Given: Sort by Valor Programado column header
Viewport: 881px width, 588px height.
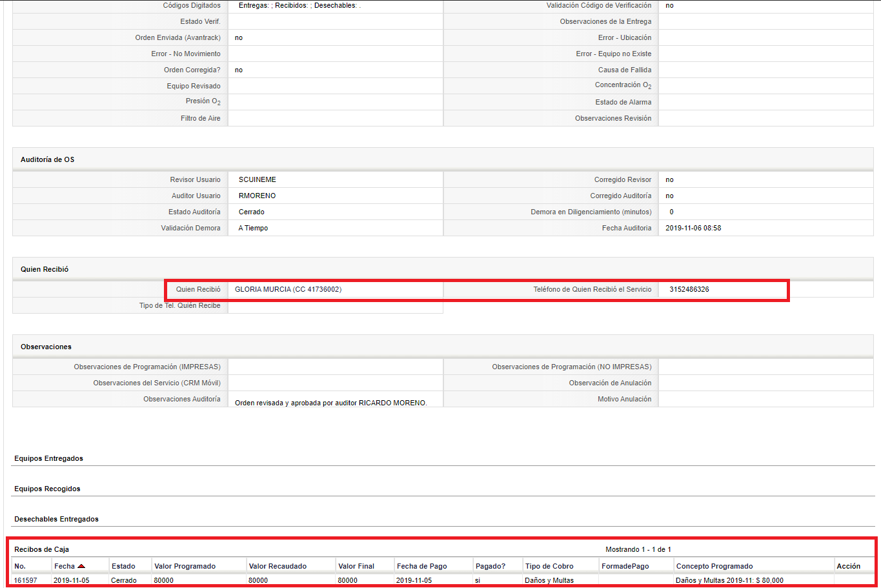Looking at the screenshot, I should coord(185,566).
